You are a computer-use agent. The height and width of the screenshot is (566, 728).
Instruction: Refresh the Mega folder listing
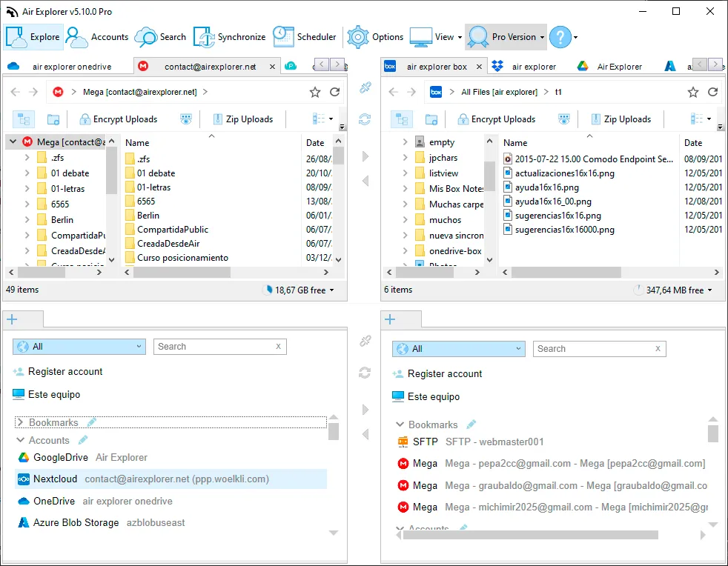(x=335, y=93)
